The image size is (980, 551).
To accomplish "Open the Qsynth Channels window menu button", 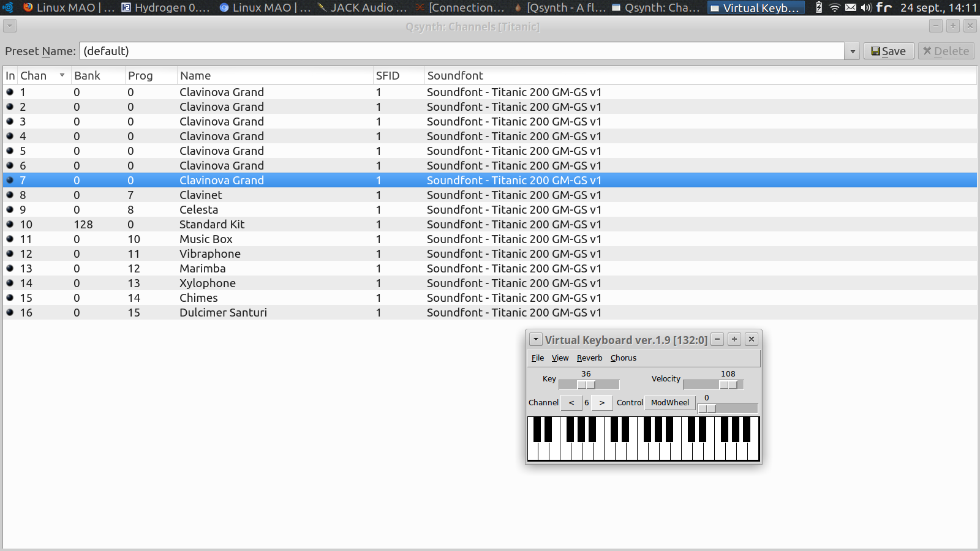I will pos(10,26).
